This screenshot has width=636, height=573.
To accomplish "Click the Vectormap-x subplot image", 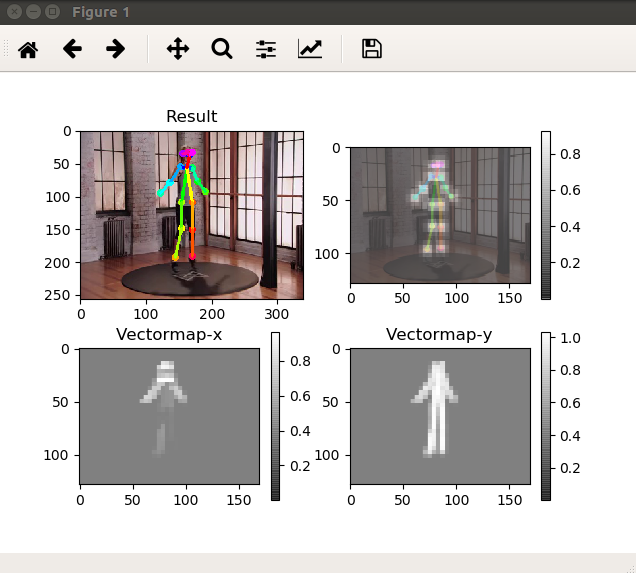I will [x=170, y=416].
